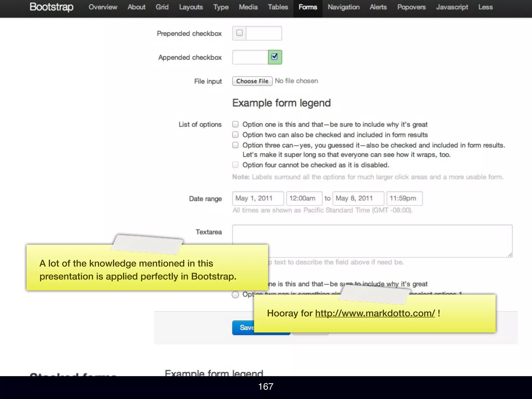The height and width of the screenshot is (399, 532).
Task: Open the Less nav item
Action: pyautogui.click(x=485, y=7)
